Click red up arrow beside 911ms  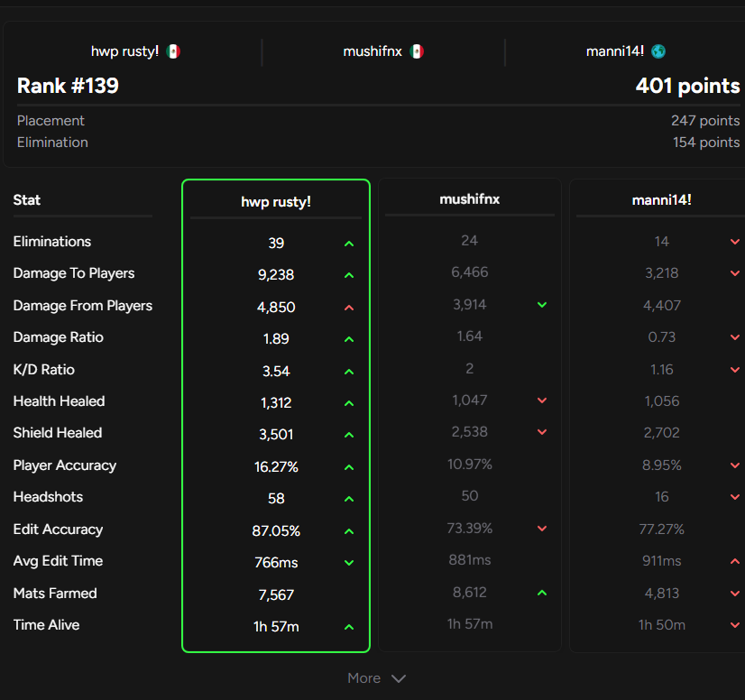point(735,561)
